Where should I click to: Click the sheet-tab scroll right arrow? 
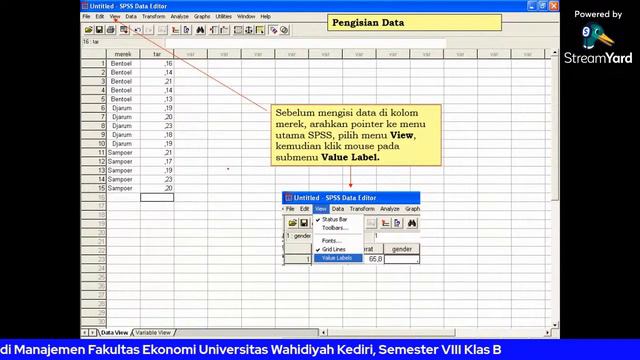(93, 333)
